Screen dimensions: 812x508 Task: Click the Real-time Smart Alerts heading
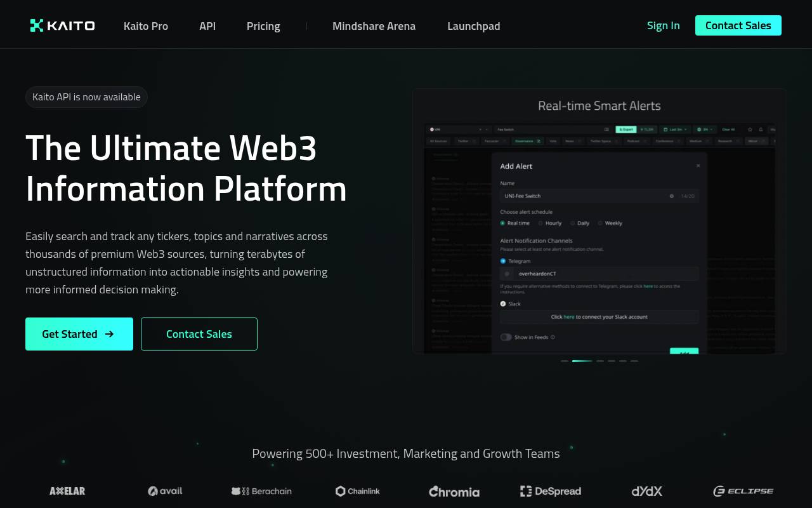click(599, 106)
